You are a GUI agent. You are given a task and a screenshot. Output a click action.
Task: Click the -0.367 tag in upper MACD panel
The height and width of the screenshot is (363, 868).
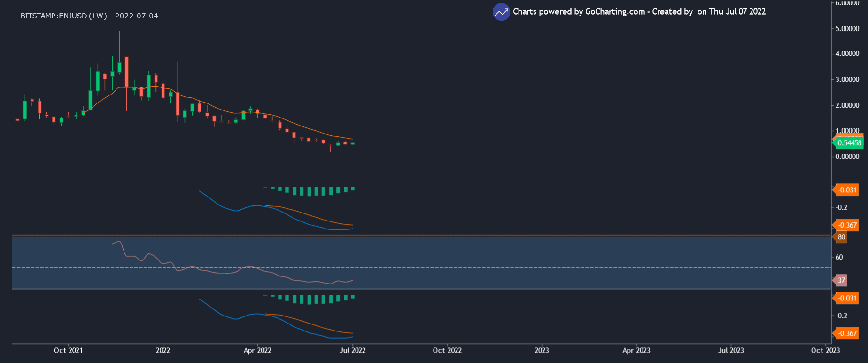coord(847,225)
